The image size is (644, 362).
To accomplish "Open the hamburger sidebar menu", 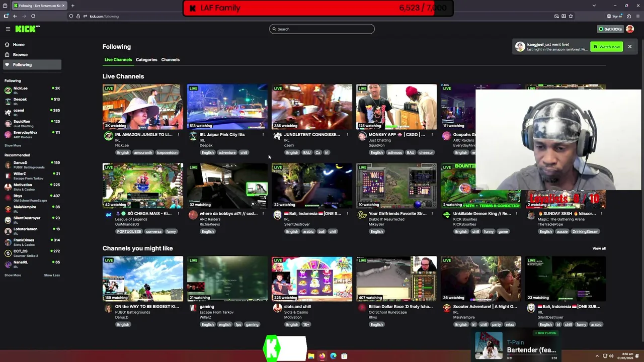I will 8,29.
